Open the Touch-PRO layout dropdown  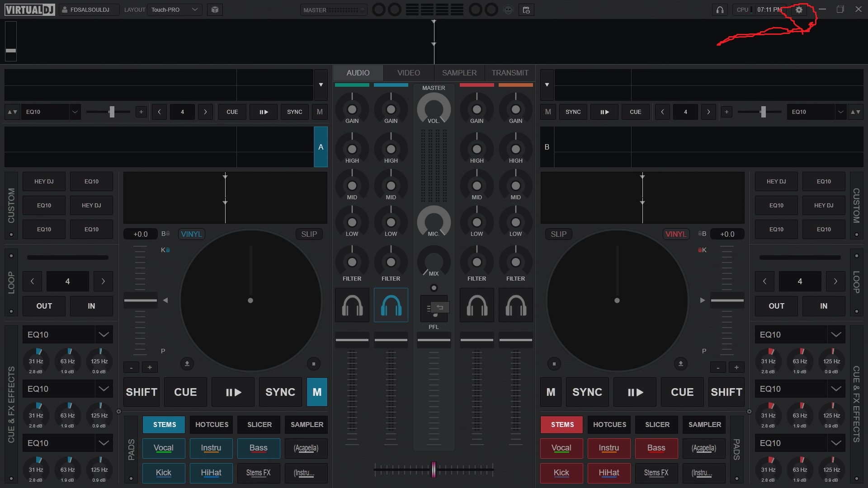point(175,9)
